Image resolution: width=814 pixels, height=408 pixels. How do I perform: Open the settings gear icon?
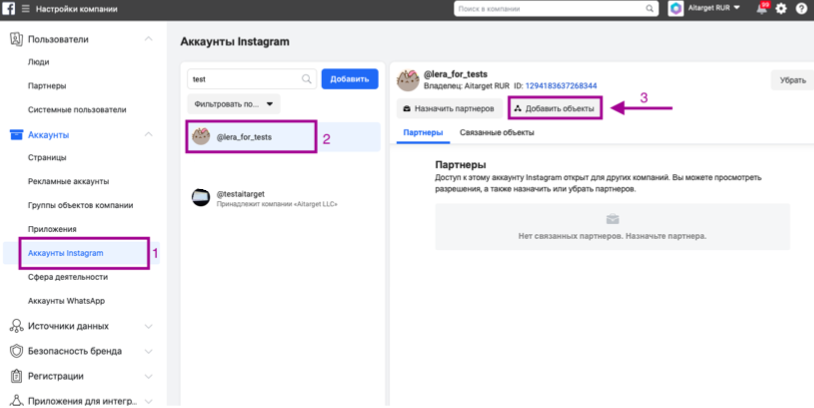pos(782,9)
